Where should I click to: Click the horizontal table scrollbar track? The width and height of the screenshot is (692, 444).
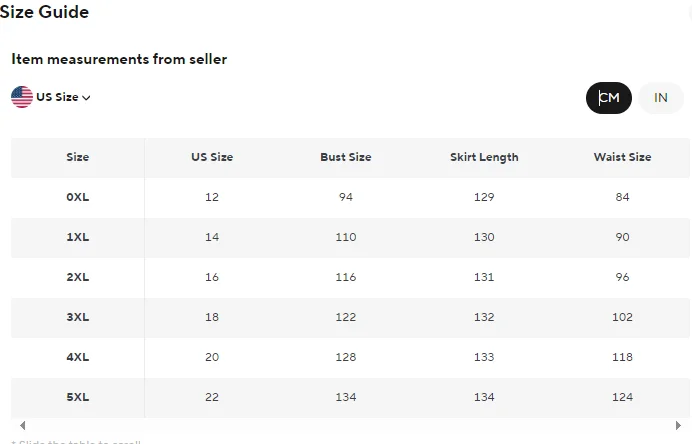[x=350, y=425]
